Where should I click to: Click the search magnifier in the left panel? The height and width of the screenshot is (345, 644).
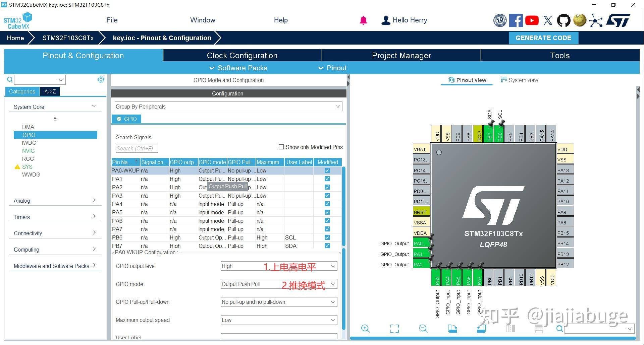point(10,80)
